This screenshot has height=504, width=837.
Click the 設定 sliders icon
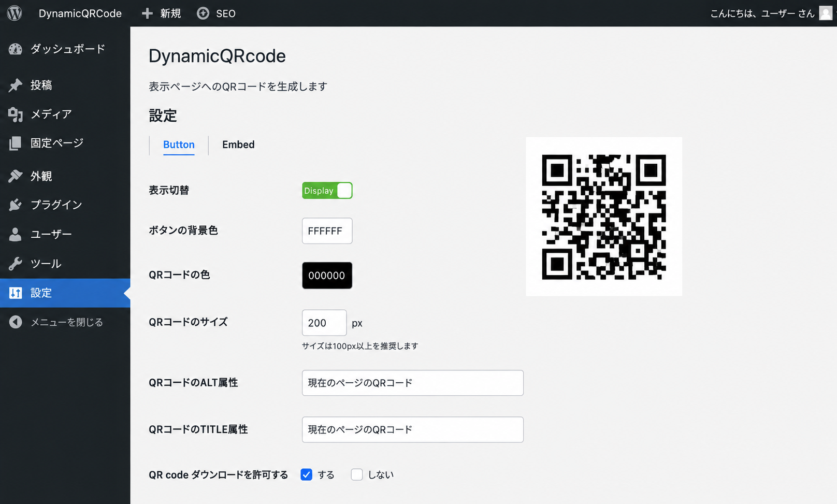[x=16, y=293]
